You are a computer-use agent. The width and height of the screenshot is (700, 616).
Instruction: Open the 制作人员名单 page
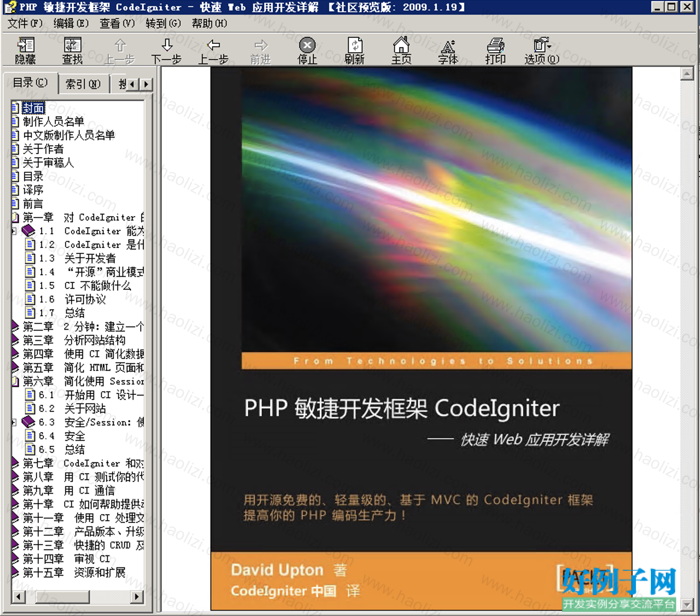coord(53,121)
